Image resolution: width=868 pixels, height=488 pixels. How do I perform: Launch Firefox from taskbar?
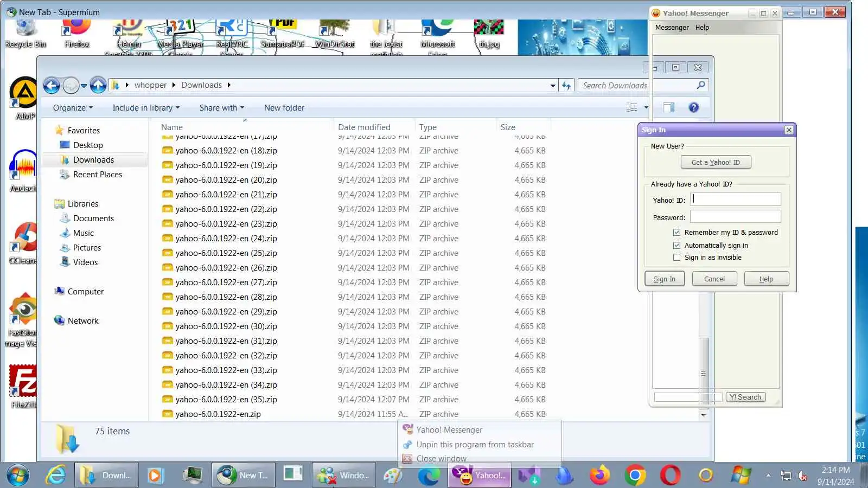point(599,476)
